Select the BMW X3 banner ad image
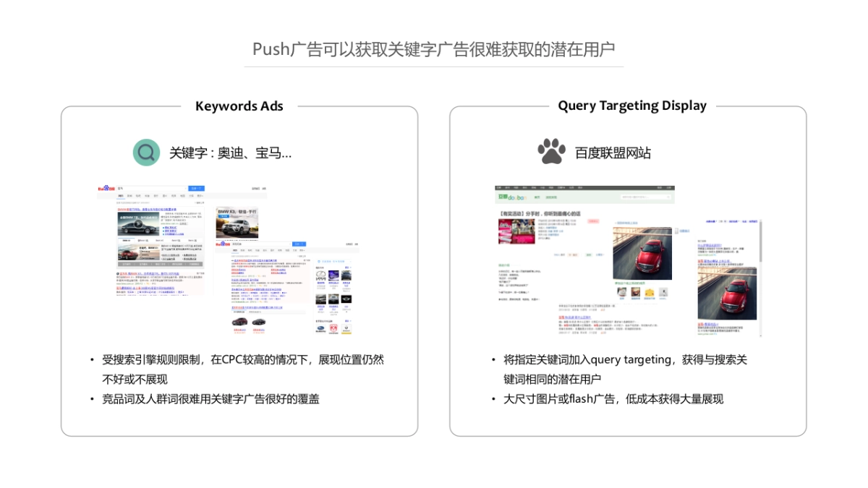868x488 pixels. (237, 223)
